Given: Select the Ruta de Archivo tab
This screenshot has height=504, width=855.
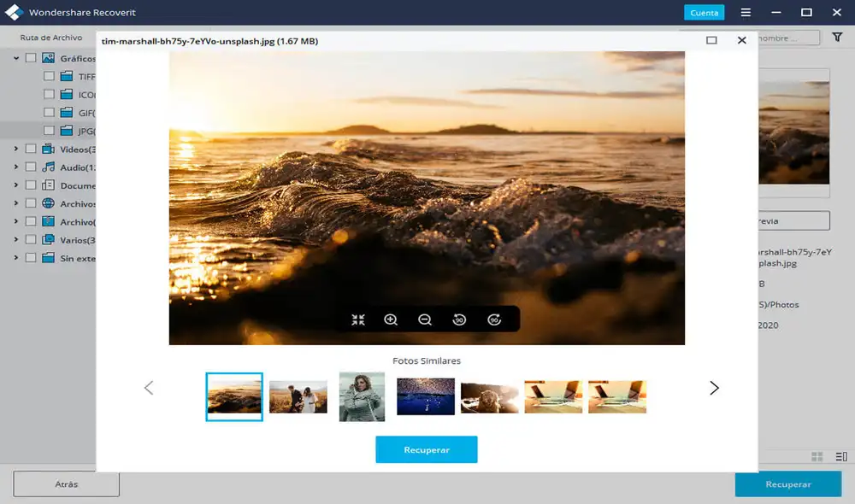Looking at the screenshot, I should coord(51,38).
